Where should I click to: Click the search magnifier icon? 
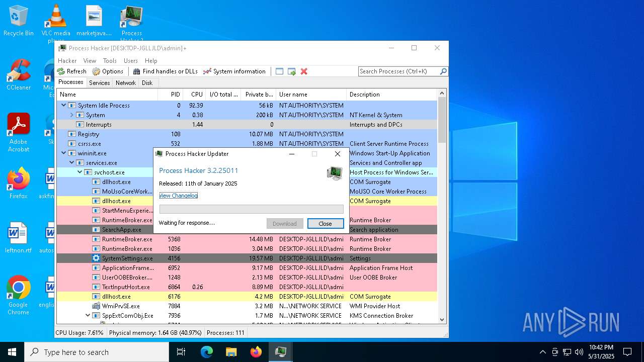pyautogui.click(x=443, y=71)
